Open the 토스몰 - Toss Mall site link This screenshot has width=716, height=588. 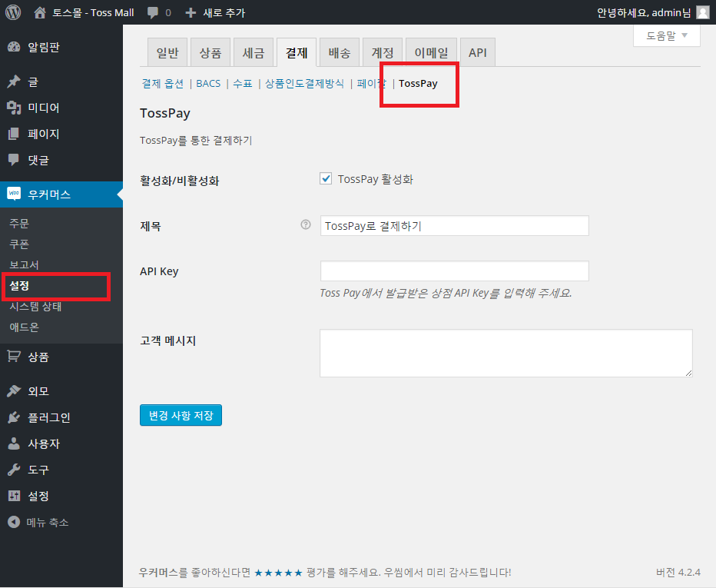tap(93, 12)
